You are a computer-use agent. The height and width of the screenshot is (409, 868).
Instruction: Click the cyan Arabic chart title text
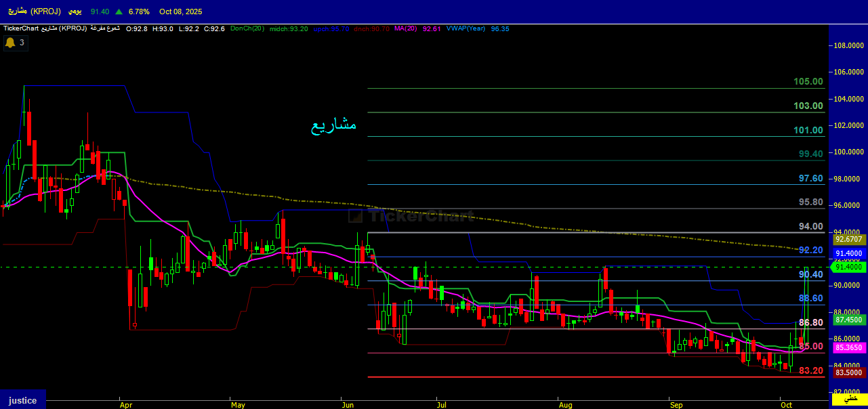coord(333,125)
